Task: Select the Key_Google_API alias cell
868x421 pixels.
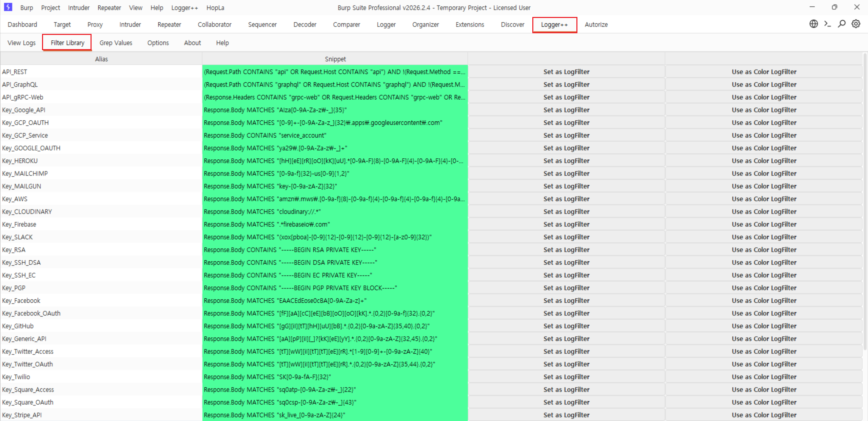Action: pyautogui.click(x=101, y=110)
